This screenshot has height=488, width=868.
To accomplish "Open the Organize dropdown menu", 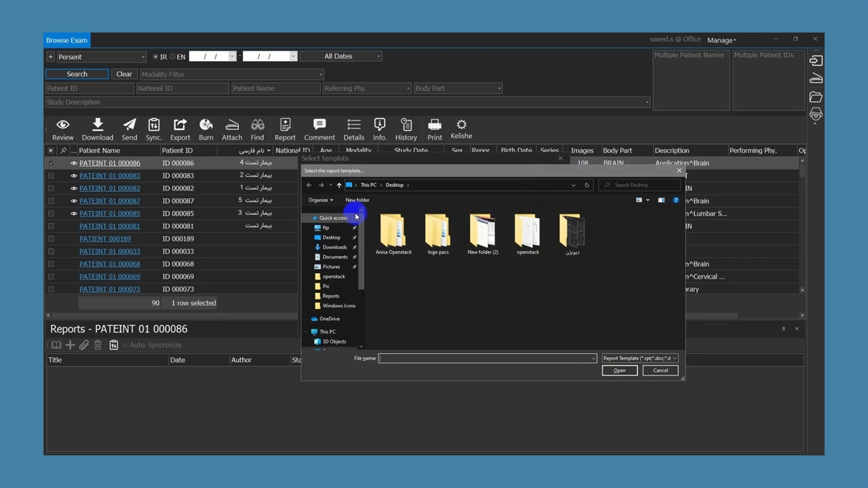I will tap(321, 200).
